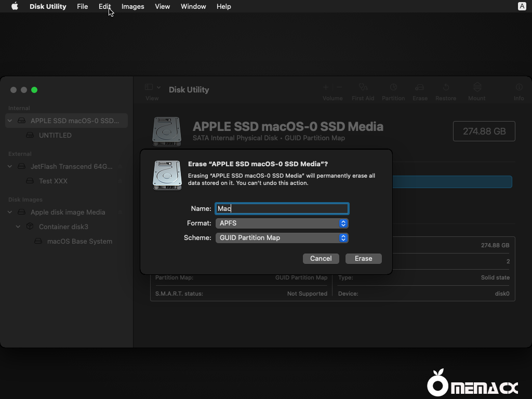Collapse the Container disk3 tree item
532x399 pixels.
tap(18, 227)
